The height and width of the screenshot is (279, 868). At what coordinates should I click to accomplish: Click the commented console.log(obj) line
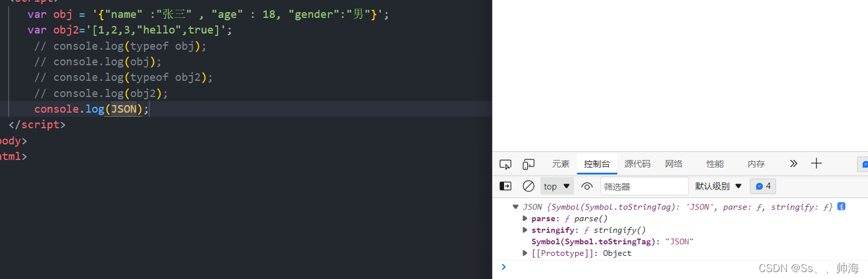98,62
